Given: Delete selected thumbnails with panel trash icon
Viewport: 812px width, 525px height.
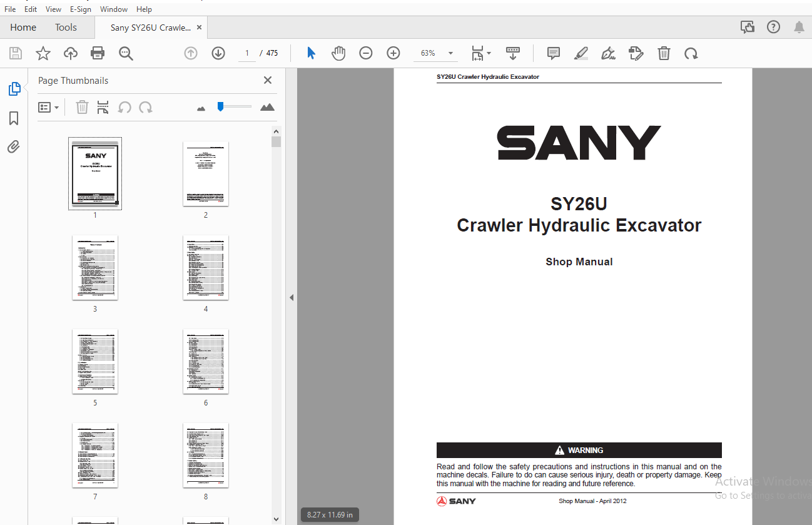Looking at the screenshot, I should pos(82,107).
